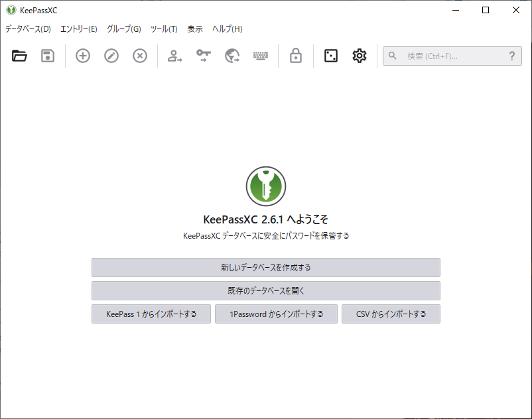Click KeePass 1 からインポートする button
Viewport: 532px width, 419px height.
[151, 314]
